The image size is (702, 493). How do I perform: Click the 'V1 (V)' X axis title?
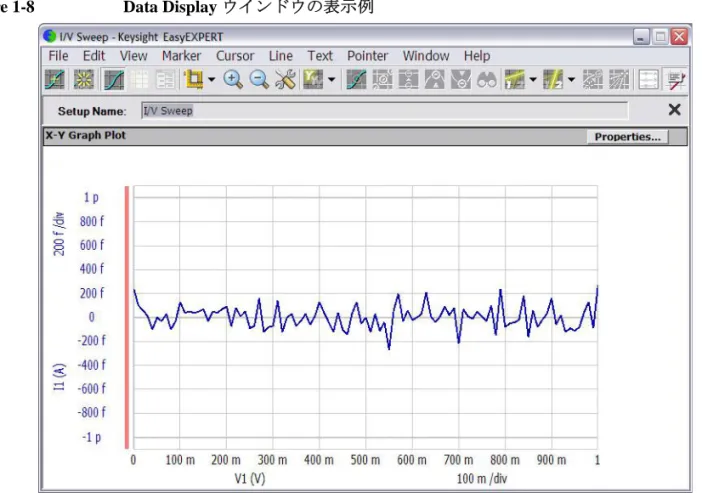(250, 479)
